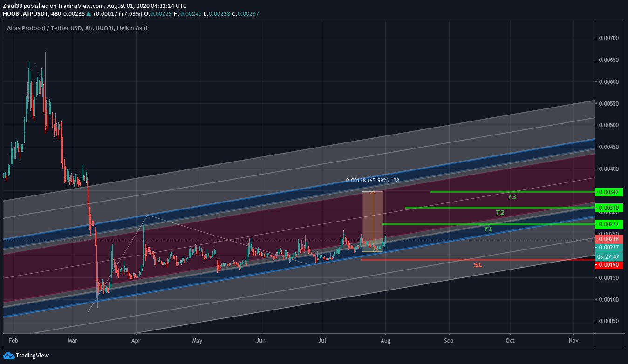
Task: Select the red SL horizontal line
Action: pyautogui.click(x=478, y=259)
